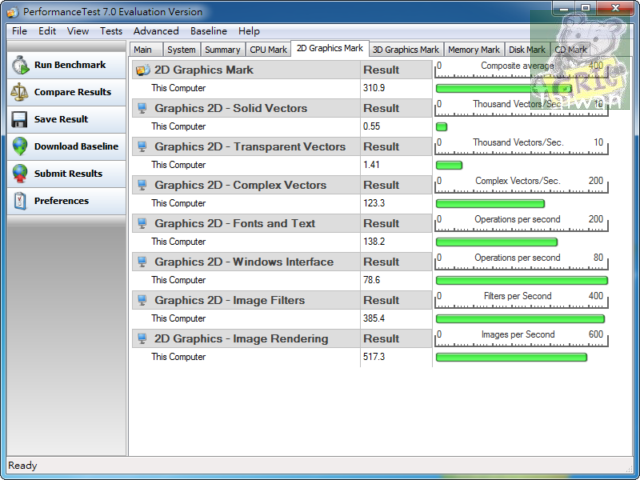
Task: Click the monitor icon beside Transparent Vectors
Action: point(142,147)
